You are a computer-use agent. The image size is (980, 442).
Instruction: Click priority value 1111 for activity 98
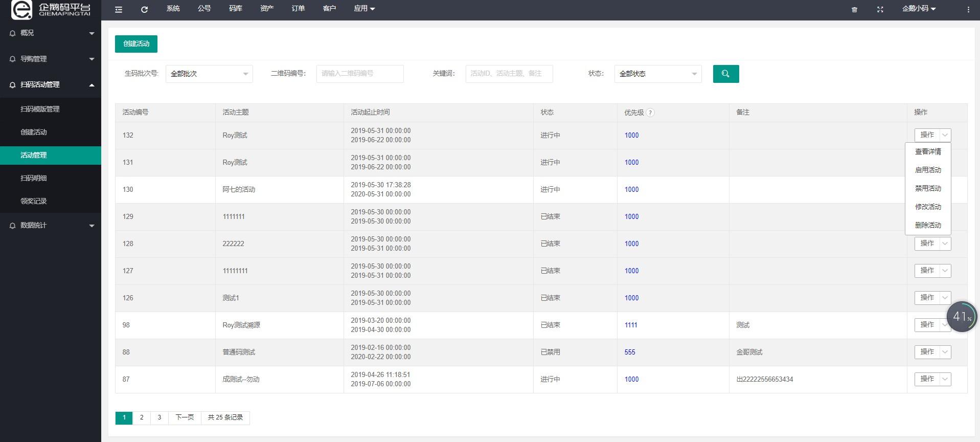coord(631,325)
